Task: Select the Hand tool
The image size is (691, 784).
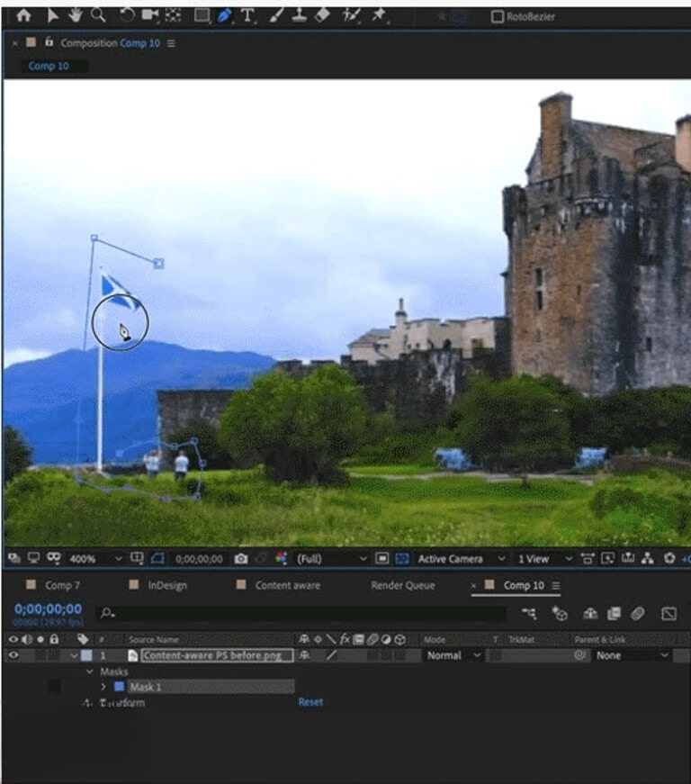Action: click(76, 15)
